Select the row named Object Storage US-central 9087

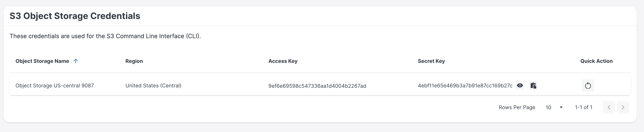tap(55, 85)
